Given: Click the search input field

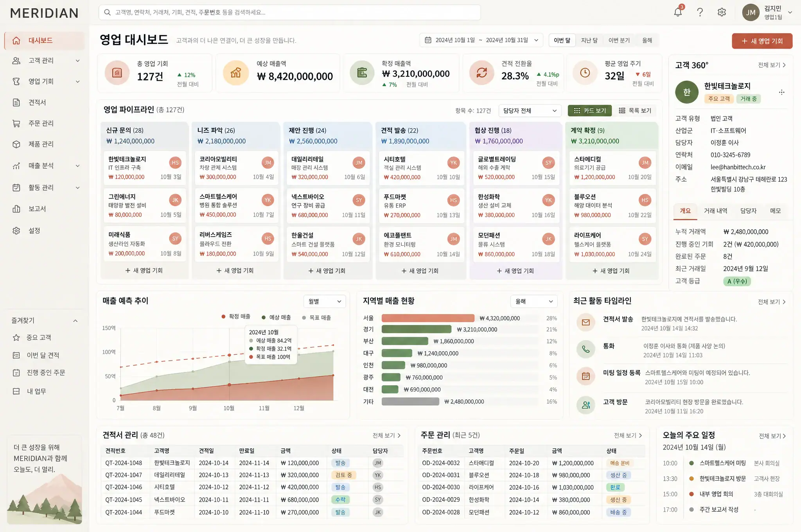Looking at the screenshot, I should pyautogui.click(x=289, y=13).
